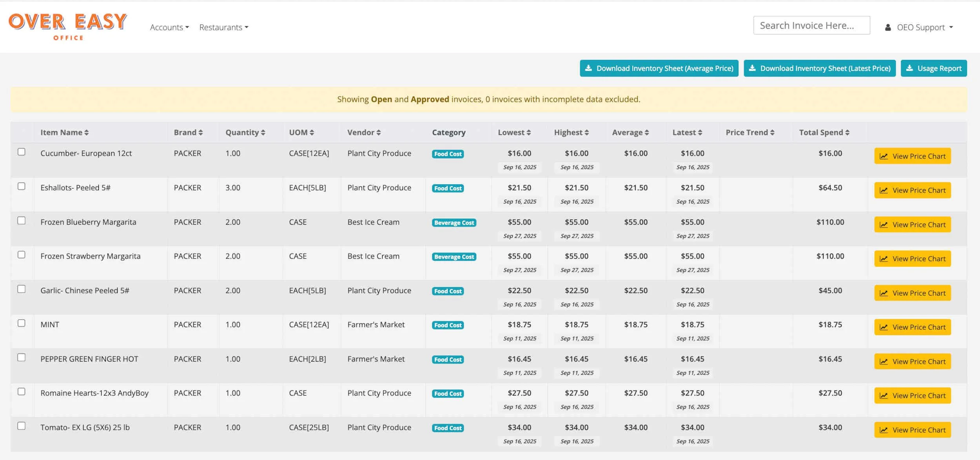Open the Usage Report download
This screenshot has height=460, width=980.
[934, 68]
